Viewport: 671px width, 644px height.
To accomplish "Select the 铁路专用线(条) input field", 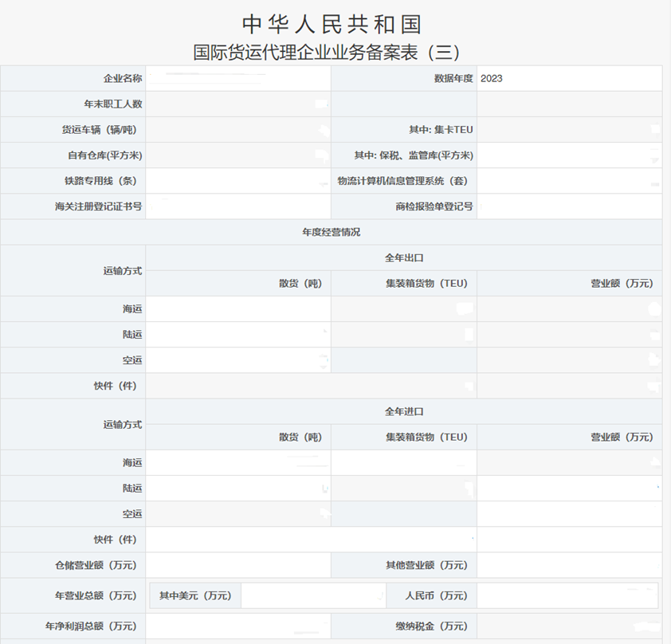I will click(239, 179).
